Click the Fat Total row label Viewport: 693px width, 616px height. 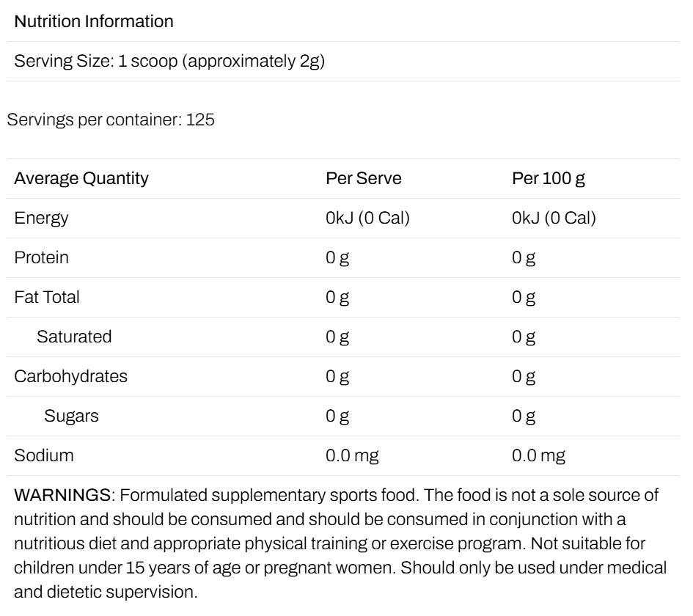pyautogui.click(x=46, y=297)
